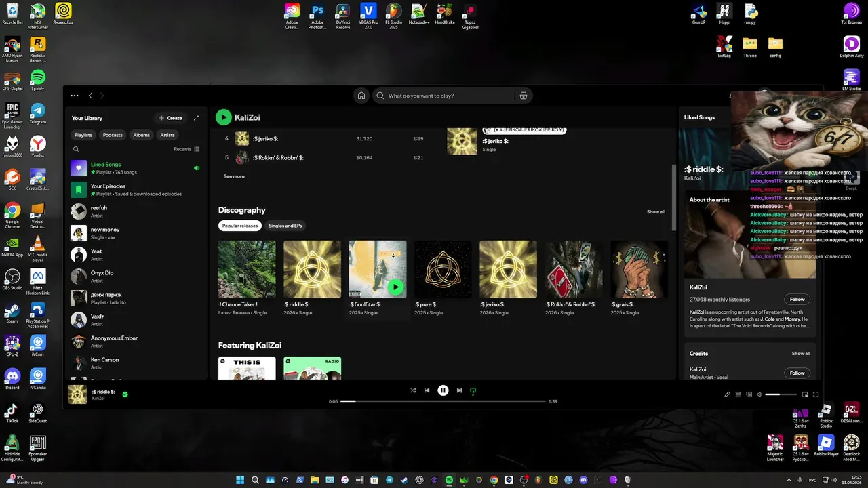Open the Chance Taker album cover
The width and height of the screenshot is (868, 488).
point(247,269)
